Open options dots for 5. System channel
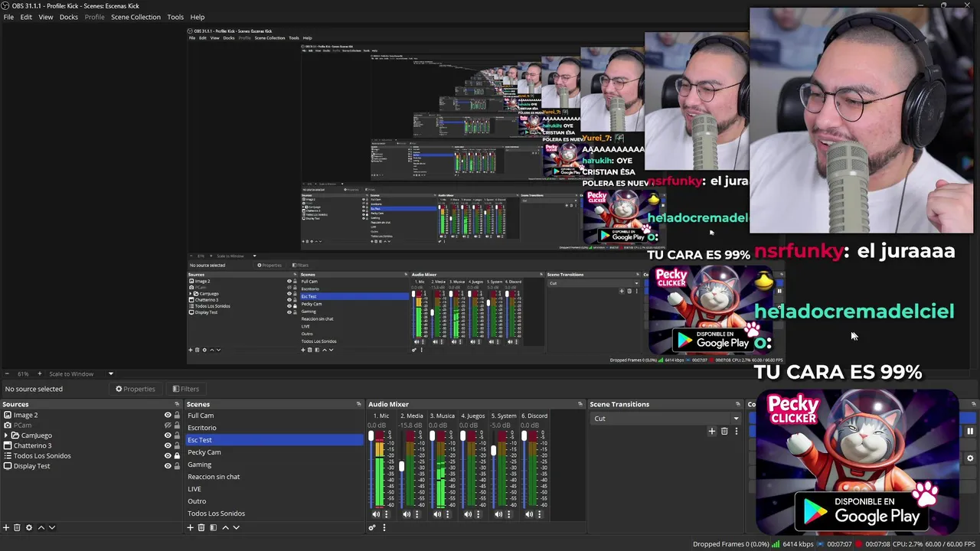Screen dimensions: 980x551 (x=508, y=514)
